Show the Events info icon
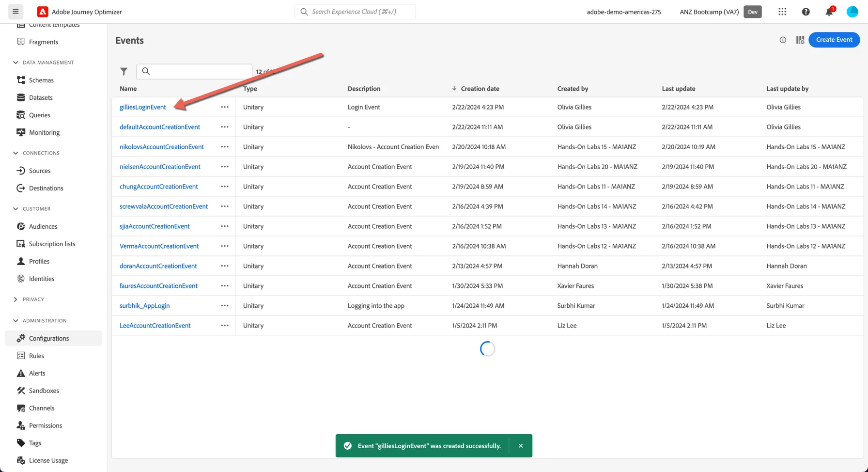Viewport: 868px width, 472px height. 783,40
